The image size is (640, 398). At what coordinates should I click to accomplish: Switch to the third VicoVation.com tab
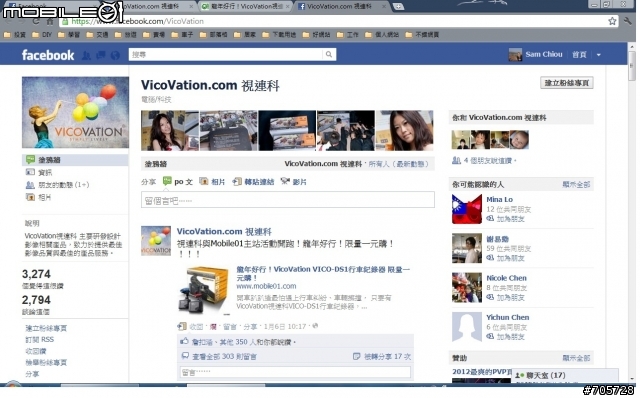point(341,6)
